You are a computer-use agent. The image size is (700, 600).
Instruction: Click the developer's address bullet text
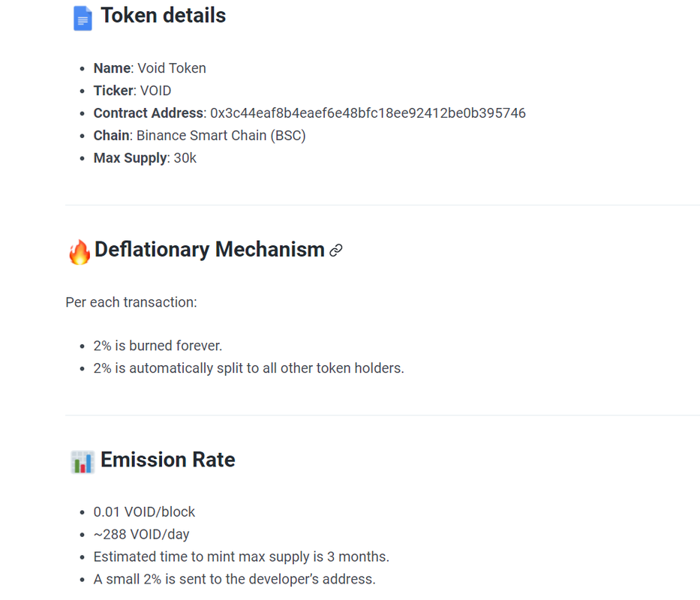(234, 580)
